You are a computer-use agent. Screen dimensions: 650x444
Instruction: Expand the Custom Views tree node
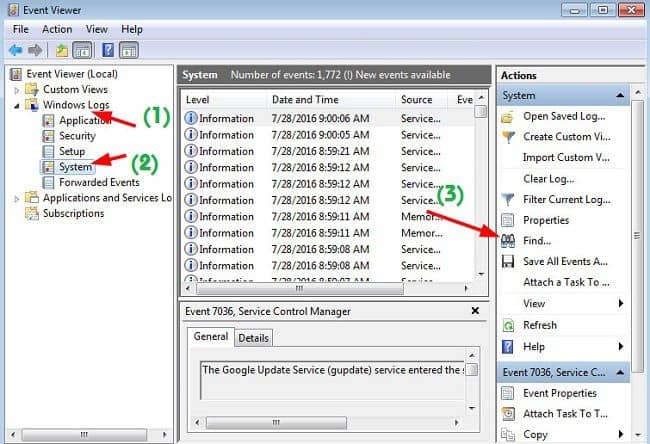coord(17,90)
